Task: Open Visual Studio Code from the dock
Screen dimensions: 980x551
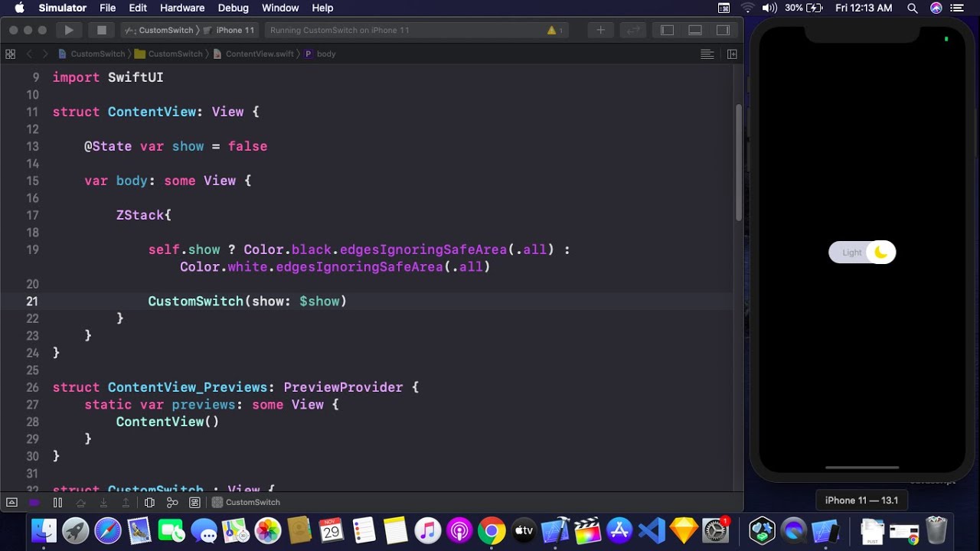Action: click(x=652, y=530)
